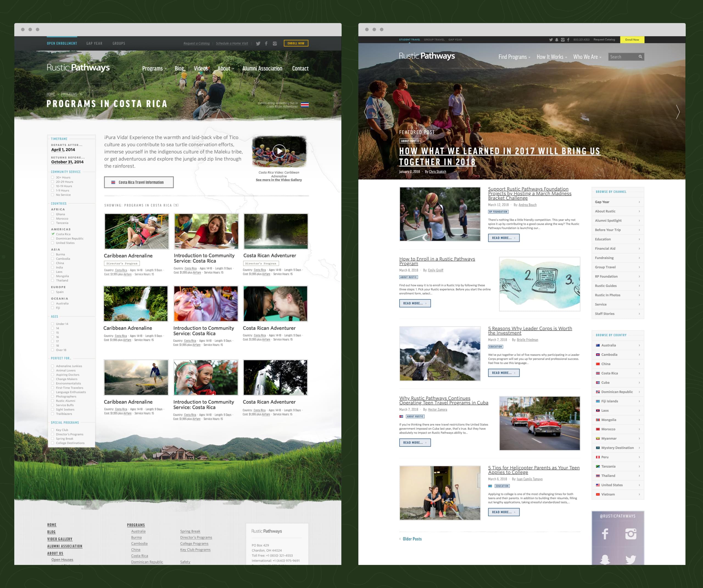Screen dimensions: 703x588
Task: Advance hero slider with right arrow
Action: point(677,112)
